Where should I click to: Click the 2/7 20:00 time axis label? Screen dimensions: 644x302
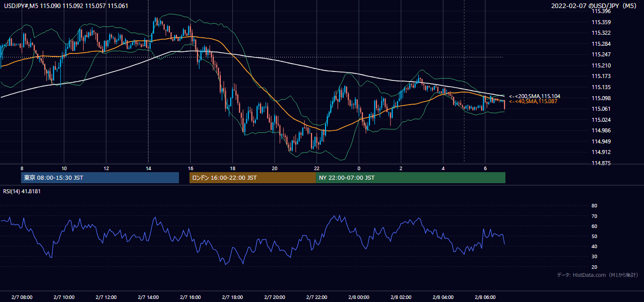(275, 297)
